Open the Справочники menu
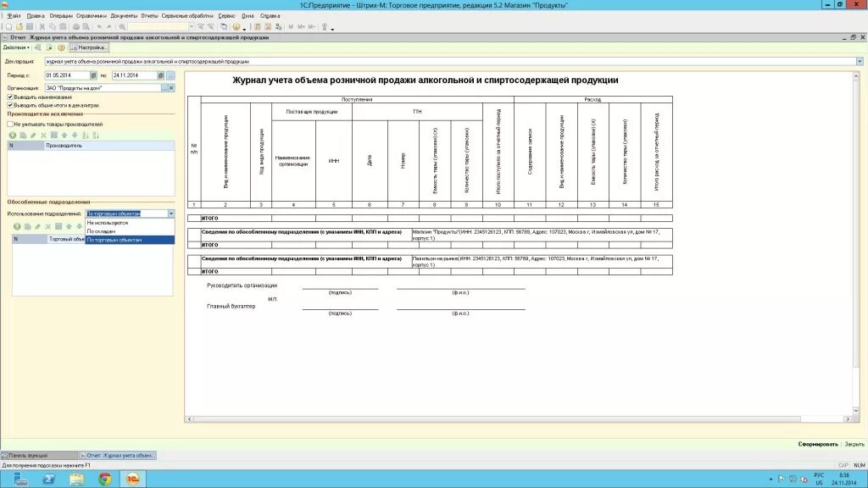 91,16
